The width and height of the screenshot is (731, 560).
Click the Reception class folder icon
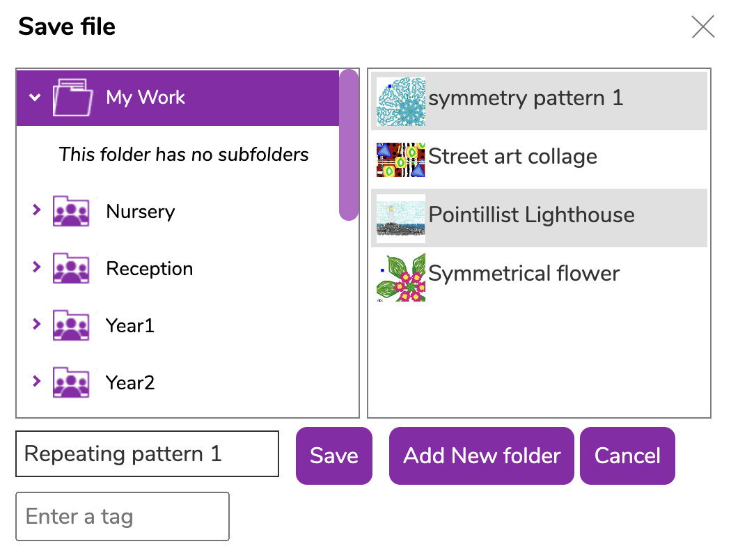click(71, 268)
